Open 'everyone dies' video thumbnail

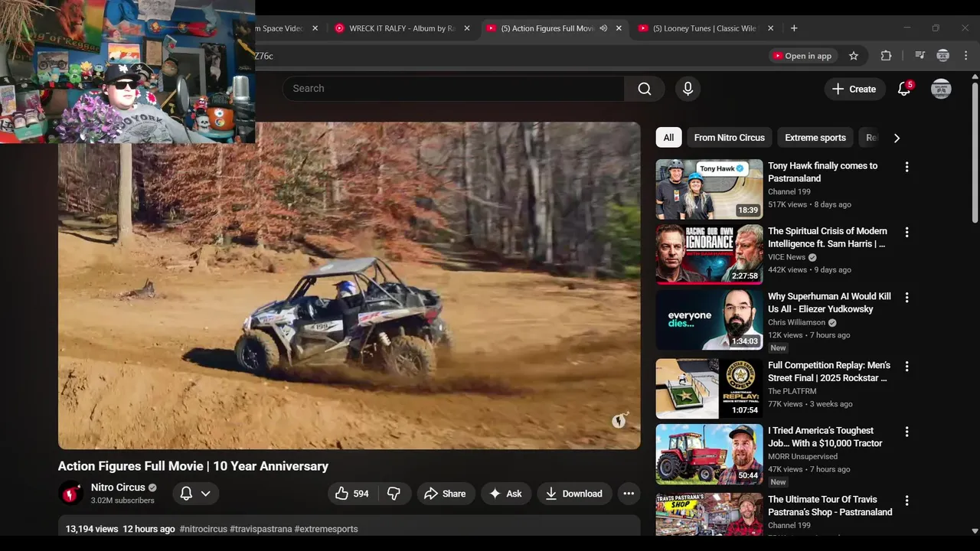pyautogui.click(x=709, y=319)
